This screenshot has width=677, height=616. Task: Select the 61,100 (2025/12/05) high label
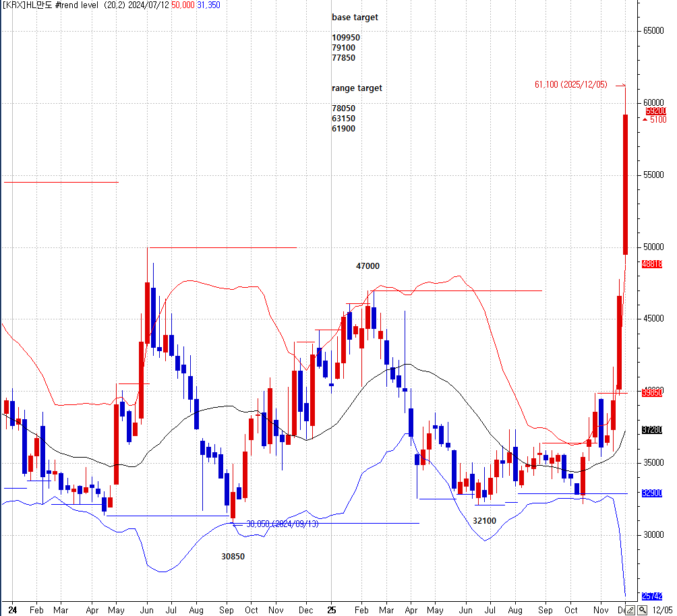pos(570,84)
